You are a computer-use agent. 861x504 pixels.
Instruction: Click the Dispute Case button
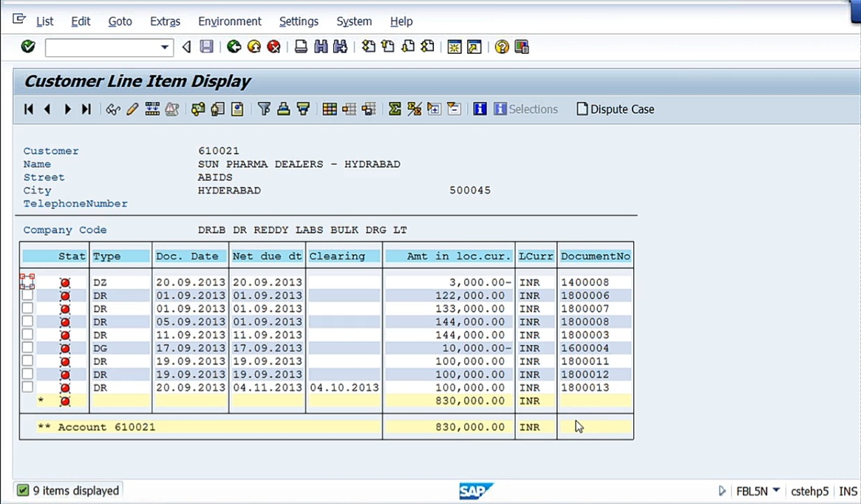[x=616, y=109]
